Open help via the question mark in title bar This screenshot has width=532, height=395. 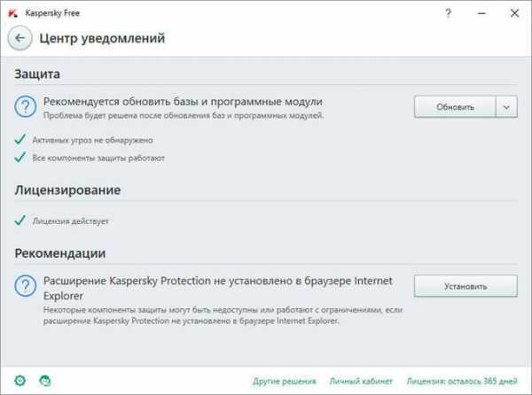pyautogui.click(x=448, y=13)
